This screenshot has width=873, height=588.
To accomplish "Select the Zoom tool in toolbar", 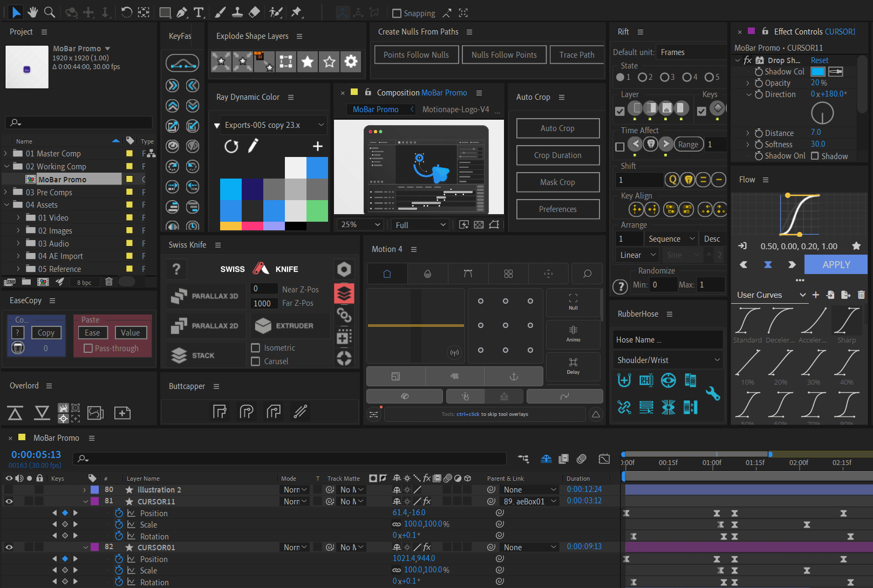I will [49, 12].
